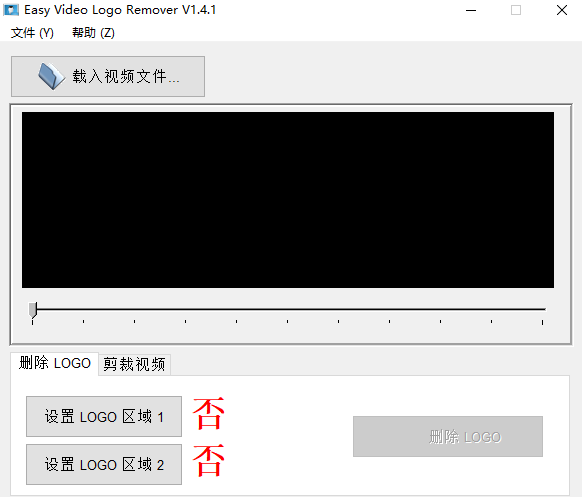Viewport: 582px width, 497px height.
Task: Click the video timeline slider thumb
Action: tap(33, 310)
